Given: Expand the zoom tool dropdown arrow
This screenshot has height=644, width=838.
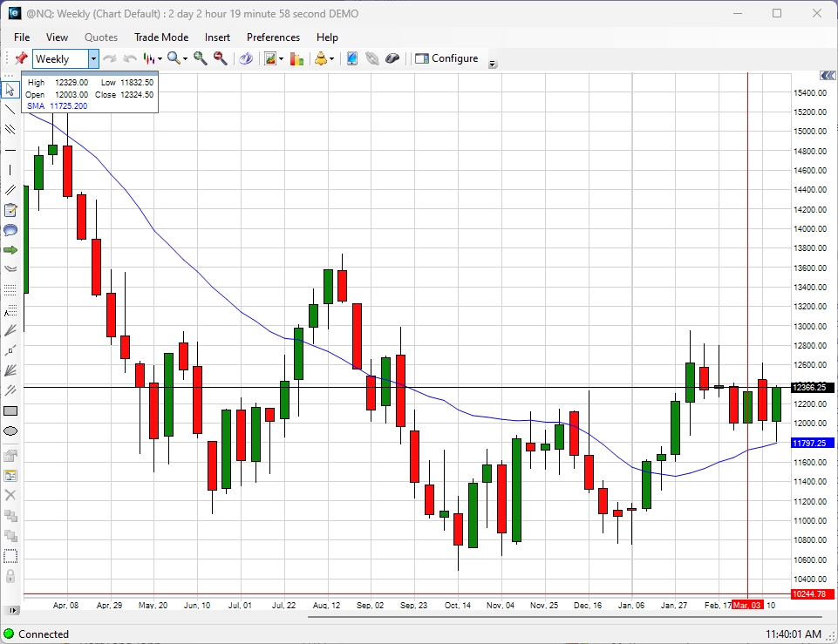Looking at the screenshot, I should [186, 58].
